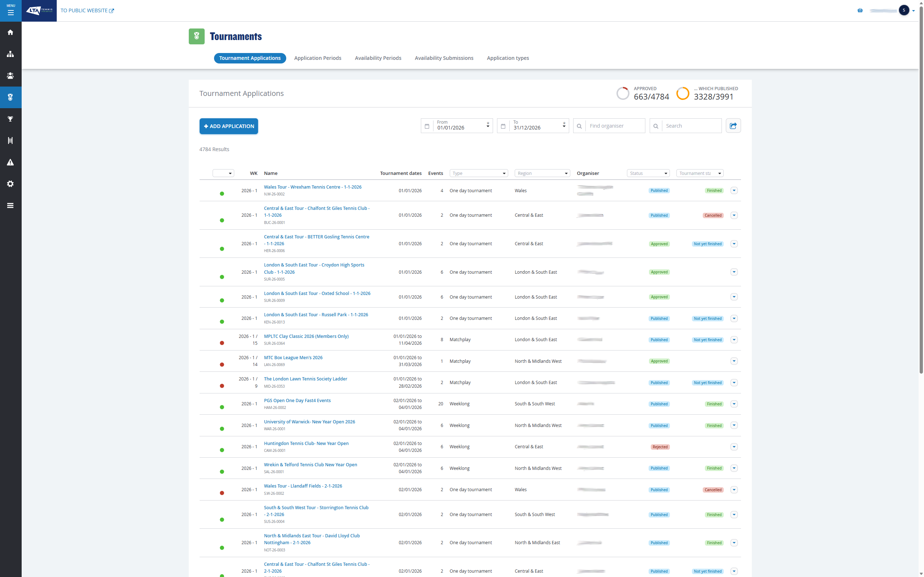
Task: Go to Availability Submissions tab
Action: (444, 58)
